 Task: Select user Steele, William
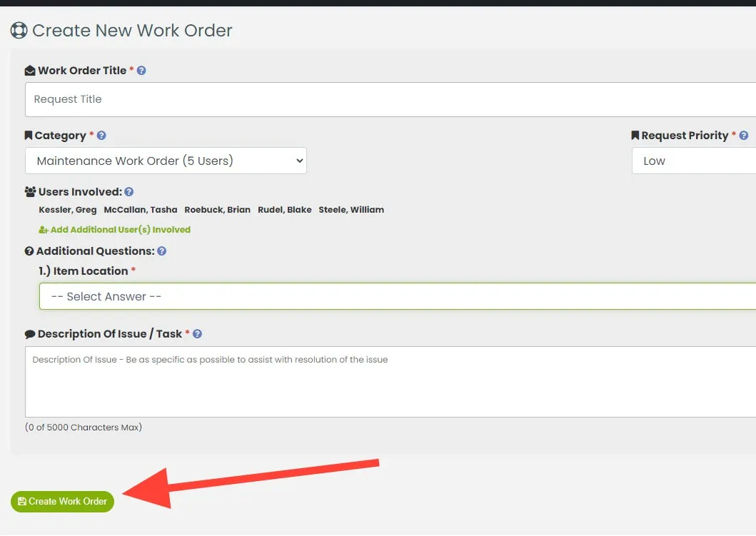[x=351, y=210]
